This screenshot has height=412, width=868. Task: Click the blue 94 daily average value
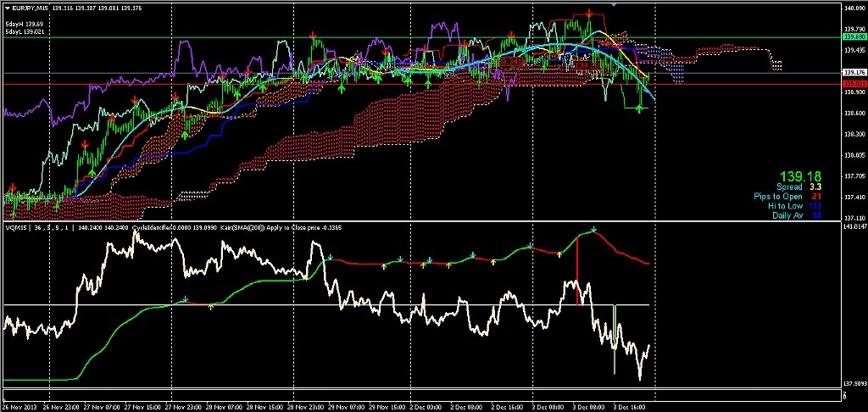pos(816,215)
